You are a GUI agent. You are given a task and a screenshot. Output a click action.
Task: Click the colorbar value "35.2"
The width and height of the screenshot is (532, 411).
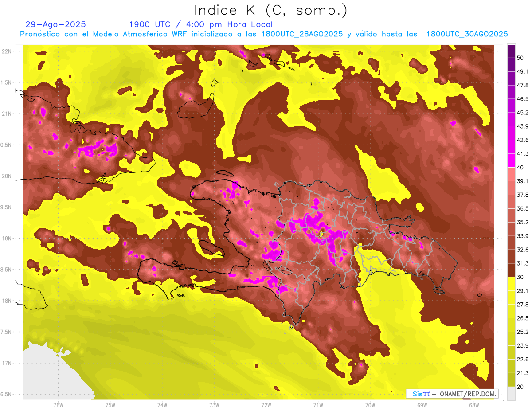point(523,222)
